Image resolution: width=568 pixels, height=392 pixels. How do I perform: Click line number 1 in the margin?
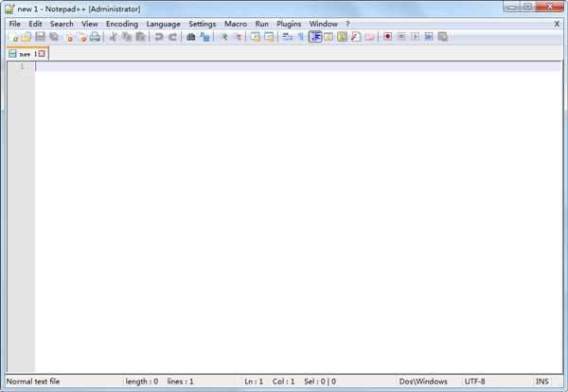coord(22,66)
